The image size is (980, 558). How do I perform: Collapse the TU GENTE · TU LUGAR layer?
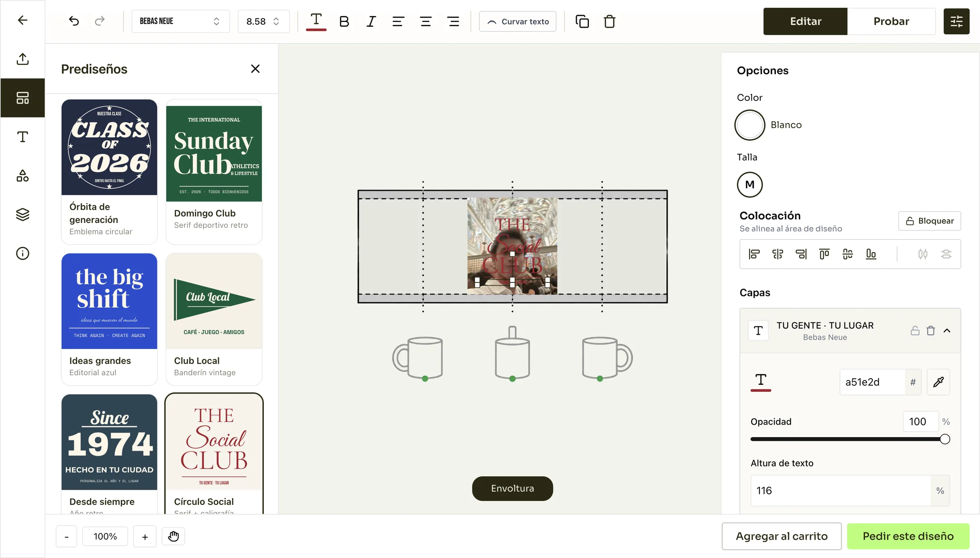947,331
